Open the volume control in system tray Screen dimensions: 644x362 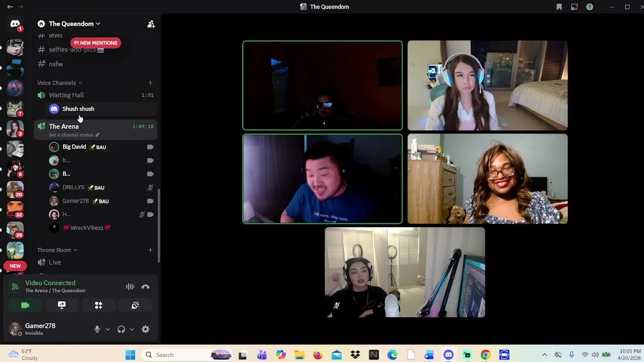pyautogui.click(x=595, y=355)
